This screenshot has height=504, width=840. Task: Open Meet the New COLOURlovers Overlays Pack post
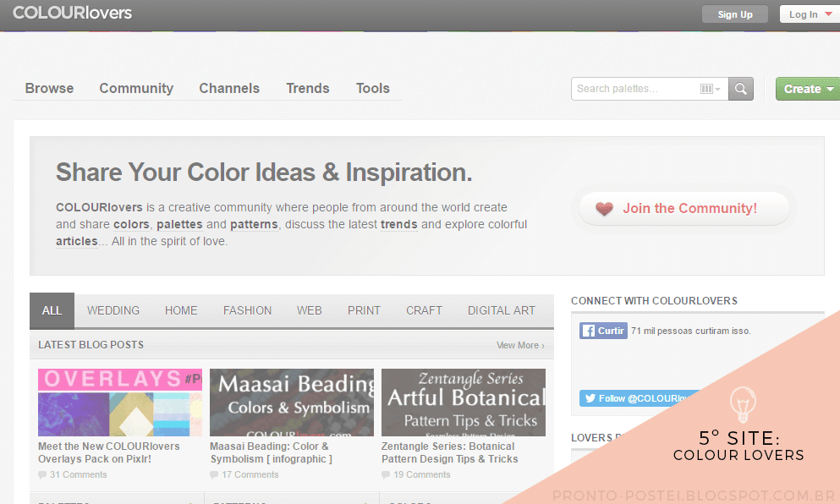coord(109,452)
